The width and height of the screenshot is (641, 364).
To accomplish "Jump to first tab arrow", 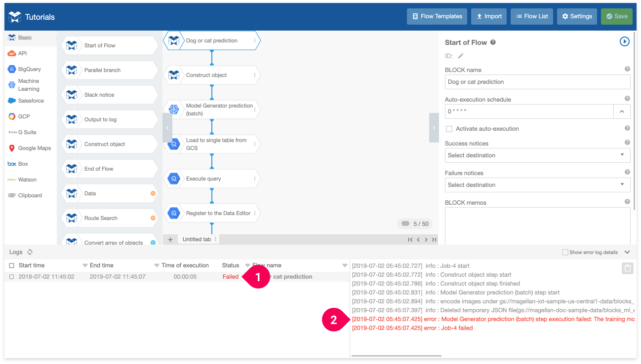I will tap(410, 240).
